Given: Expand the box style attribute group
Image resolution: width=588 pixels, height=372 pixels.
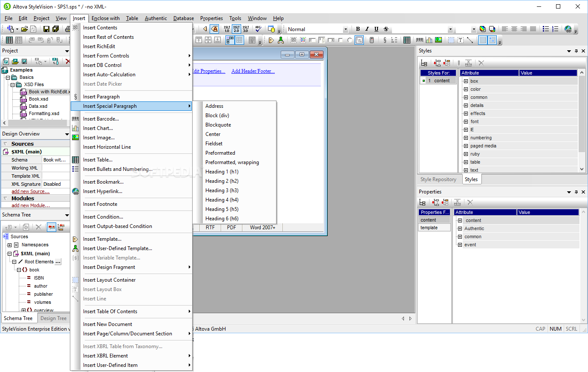Looking at the screenshot, I should click(466, 81).
